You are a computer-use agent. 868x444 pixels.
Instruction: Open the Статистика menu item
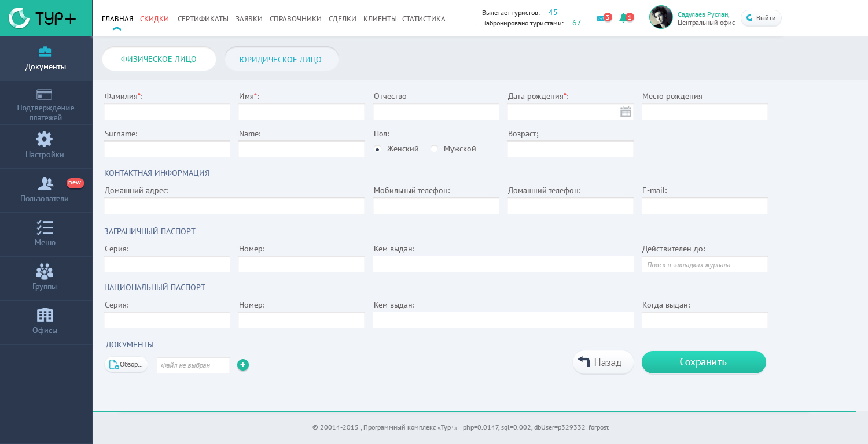[x=424, y=19]
